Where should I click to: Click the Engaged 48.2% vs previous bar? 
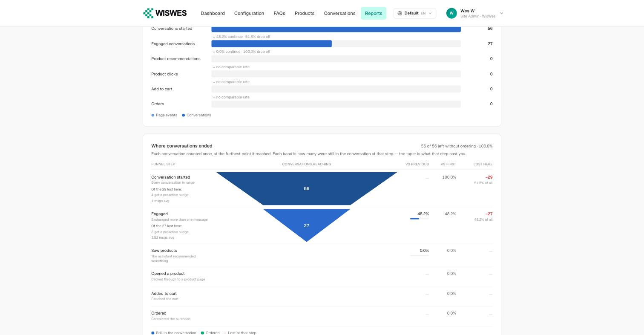[x=420, y=219]
